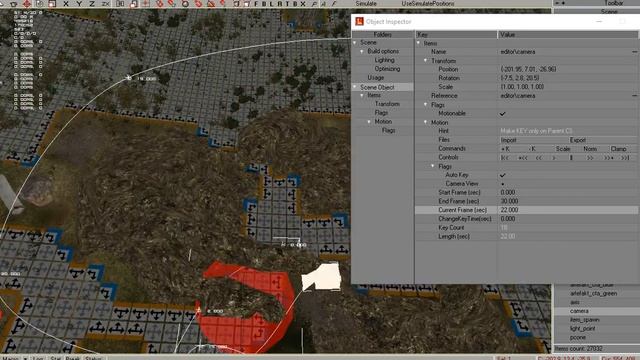
Task: Collapse the Scene folder node
Action: click(355, 42)
